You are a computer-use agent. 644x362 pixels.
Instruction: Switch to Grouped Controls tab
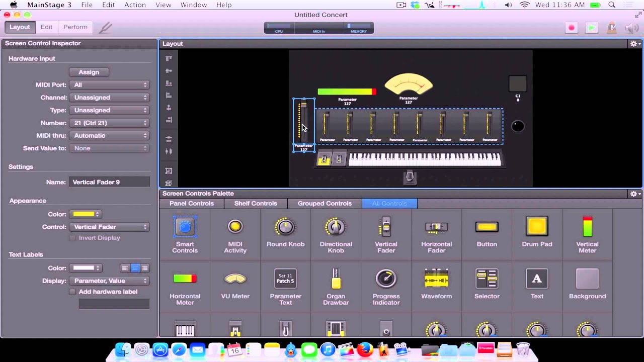tap(325, 204)
